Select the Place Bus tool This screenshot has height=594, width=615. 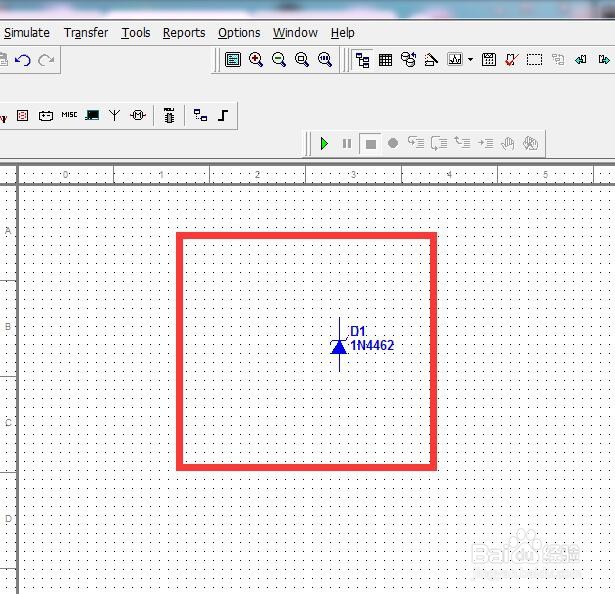[223, 115]
